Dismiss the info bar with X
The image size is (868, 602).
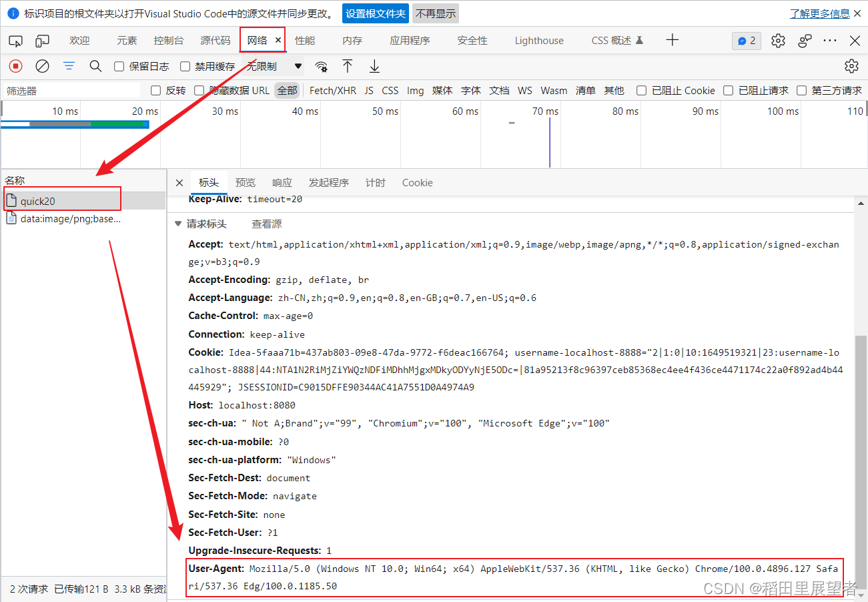click(857, 13)
